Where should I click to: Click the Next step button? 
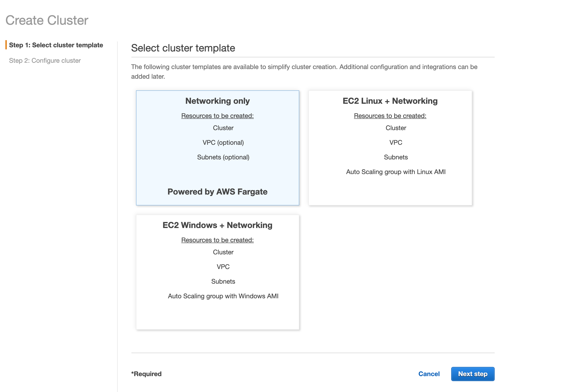pos(472,374)
